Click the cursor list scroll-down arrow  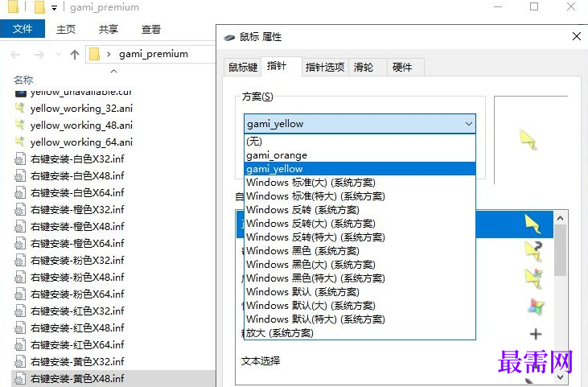click(x=561, y=377)
